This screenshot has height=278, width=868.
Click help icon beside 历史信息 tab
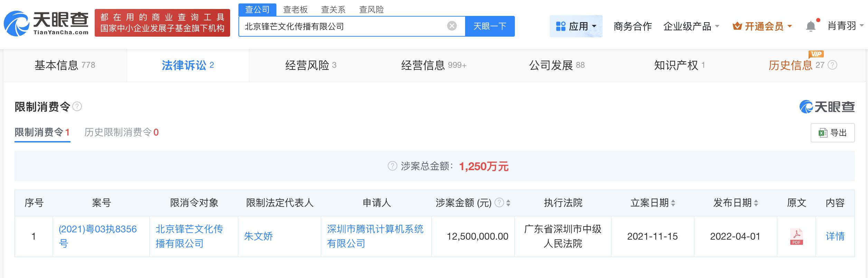833,65
